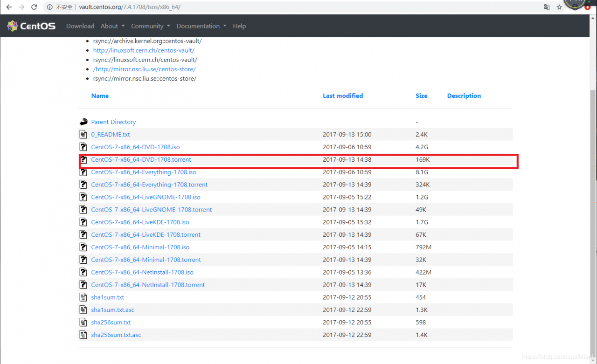Open the Parent Directory link
The height and width of the screenshot is (364, 597).
click(113, 122)
